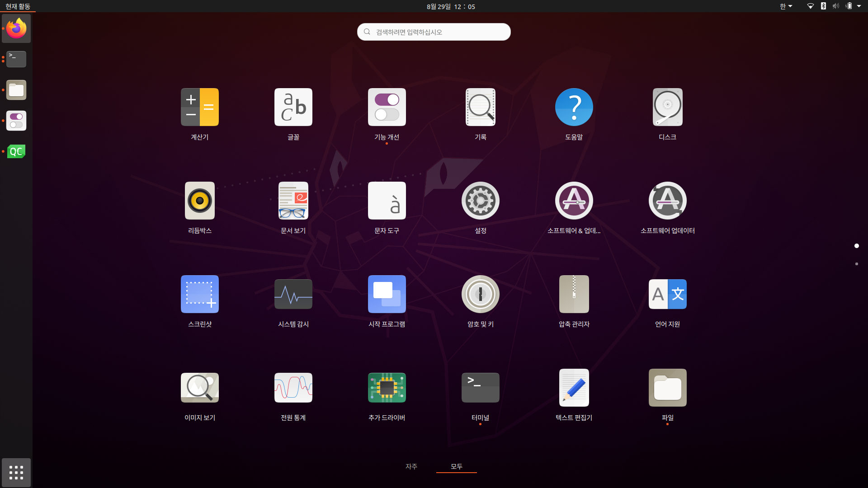The image size is (868, 488).
Task: Click the application search field
Action: pyautogui.click(x=434, y=32)
